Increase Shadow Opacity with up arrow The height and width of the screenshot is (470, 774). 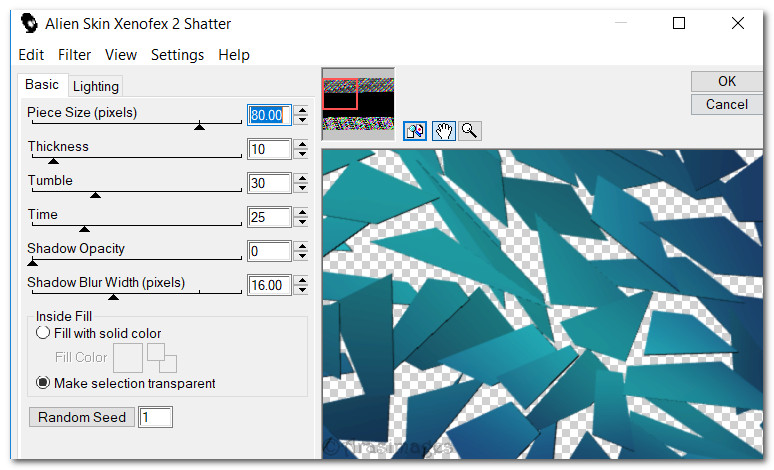(302, 246)
